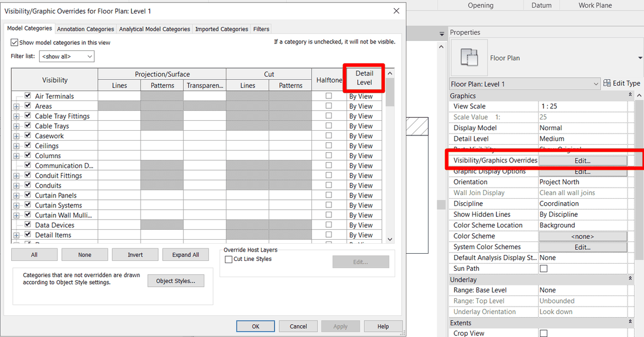Screen dimensions: 644x337
Task: Select the Communication D... category row
Action: [x=64, y=166]
